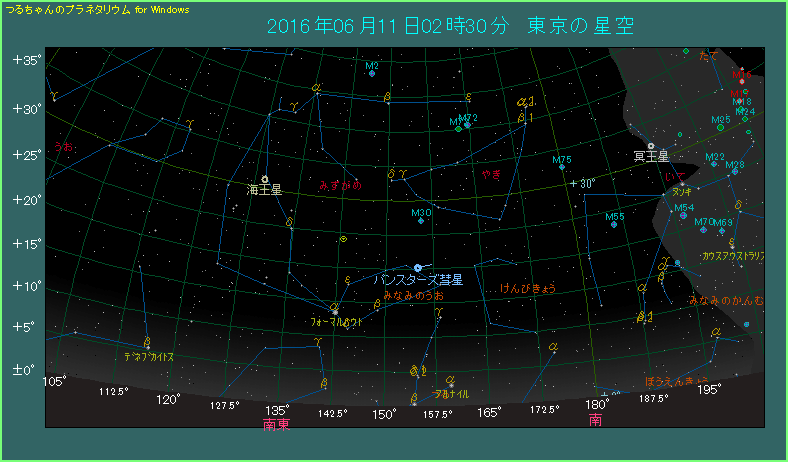Click the 南東 (southeast) direction label

coord(276,424)
